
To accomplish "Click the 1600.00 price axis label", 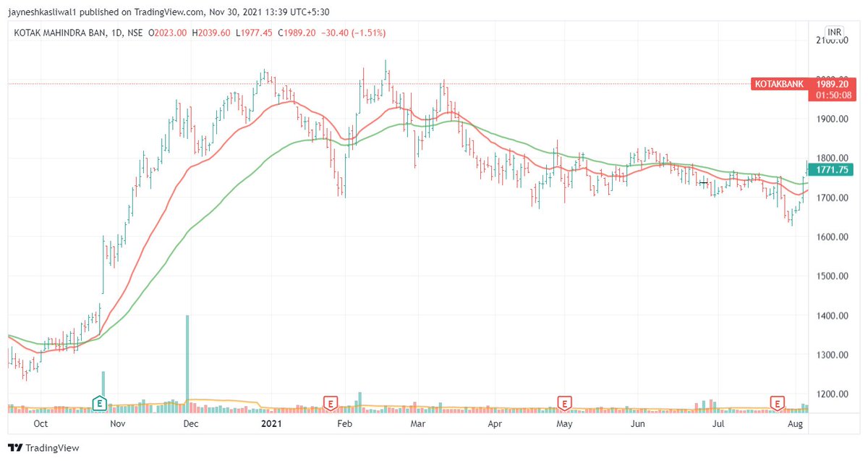I will (833, 237).
